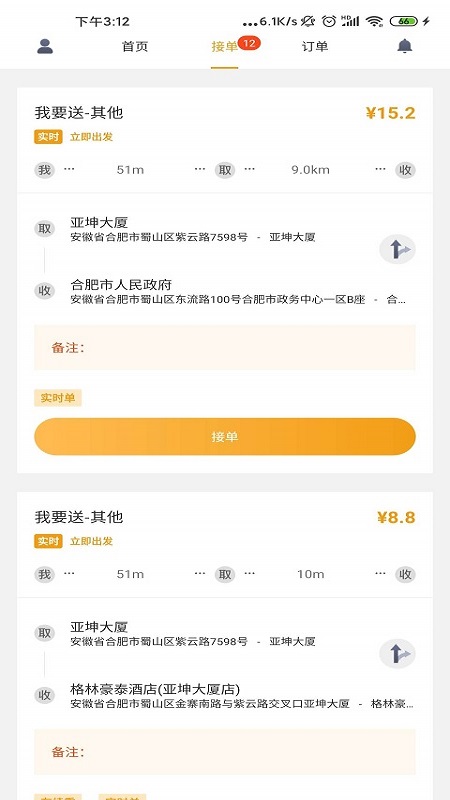Tap the 备注 field of first order
450x800 pixels.
[225, 347]
